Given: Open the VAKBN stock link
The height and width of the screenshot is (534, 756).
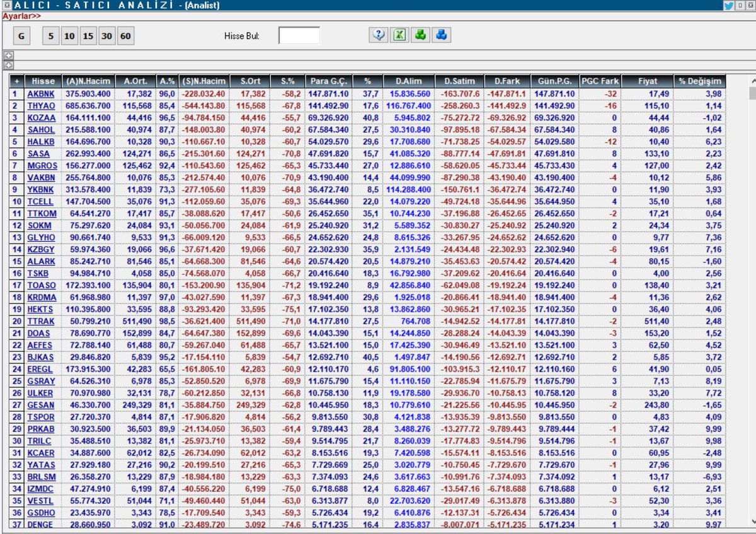Looking at the screenshot, I should [x=41, y=178].
